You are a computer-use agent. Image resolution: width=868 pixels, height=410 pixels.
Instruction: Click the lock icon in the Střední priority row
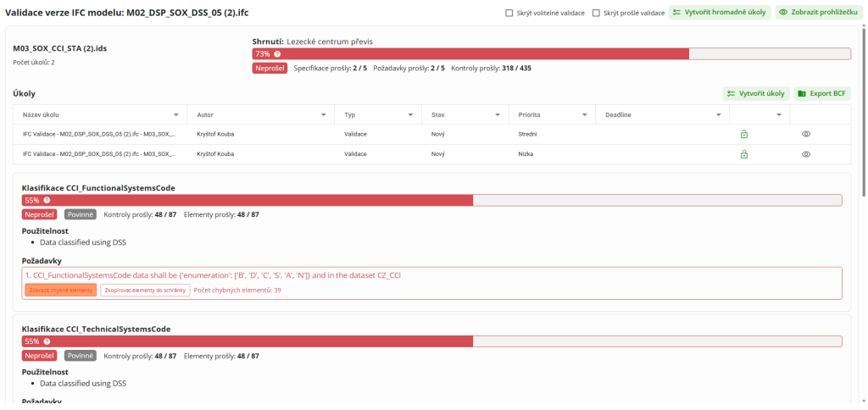743,134
